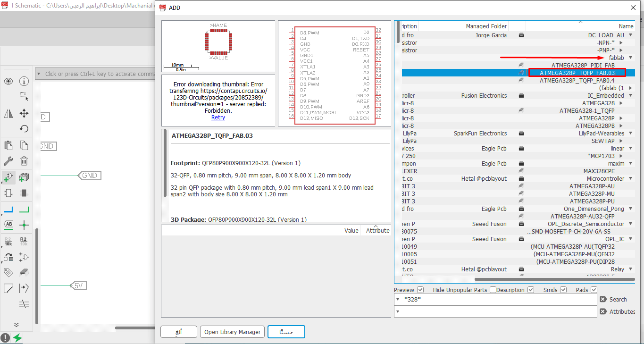Select the Copy tool

[24, 145]
